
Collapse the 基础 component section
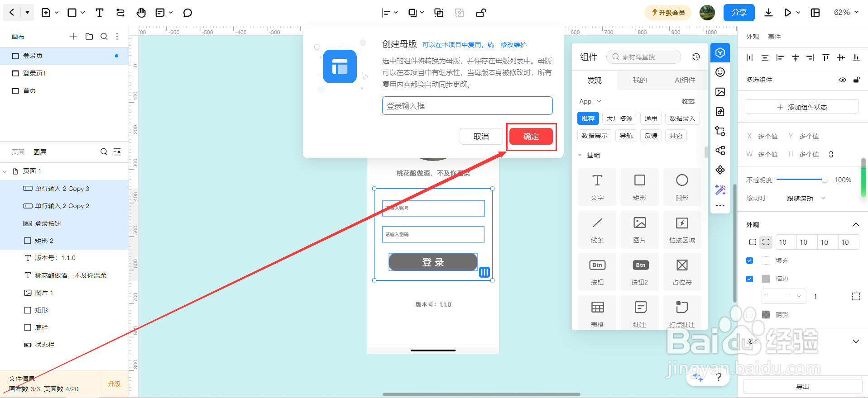580,155
